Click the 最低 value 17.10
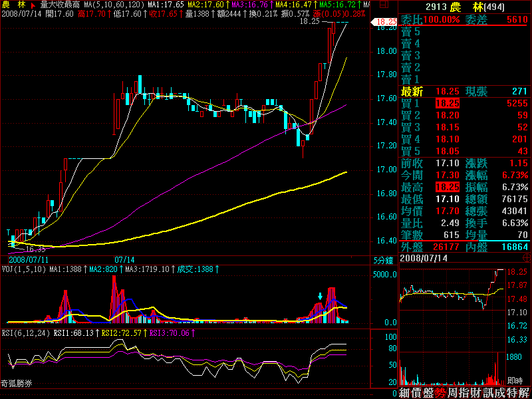532x399 pixels. click(447, 199)
